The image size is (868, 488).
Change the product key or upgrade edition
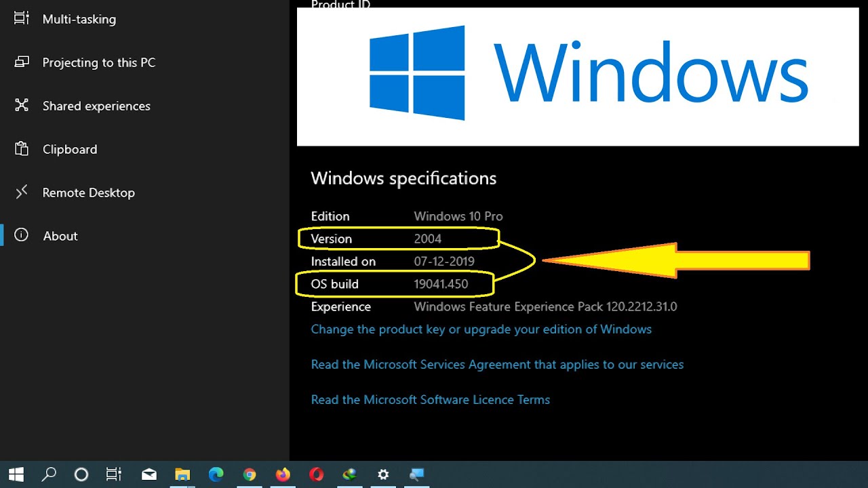pyautogui.click(x=481, y=329)
